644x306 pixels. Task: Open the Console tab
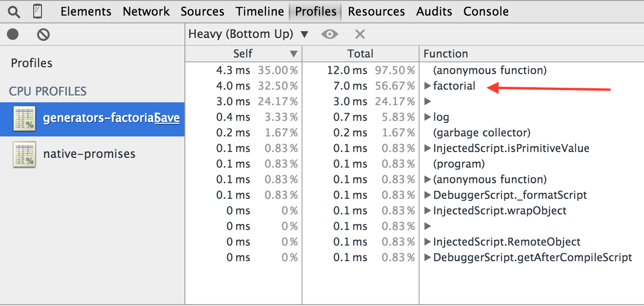tap(486, 11)
